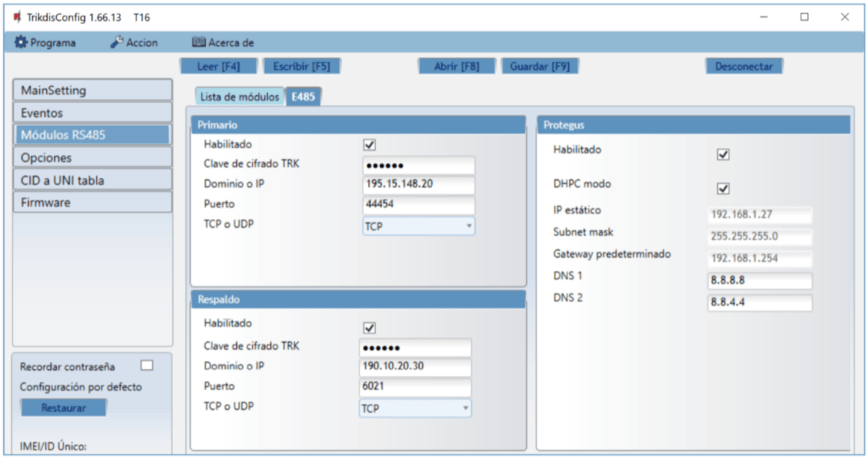Open the Acerca de menu
The image size is (868, 460).
pyautogui.click(x=223, y=43)
